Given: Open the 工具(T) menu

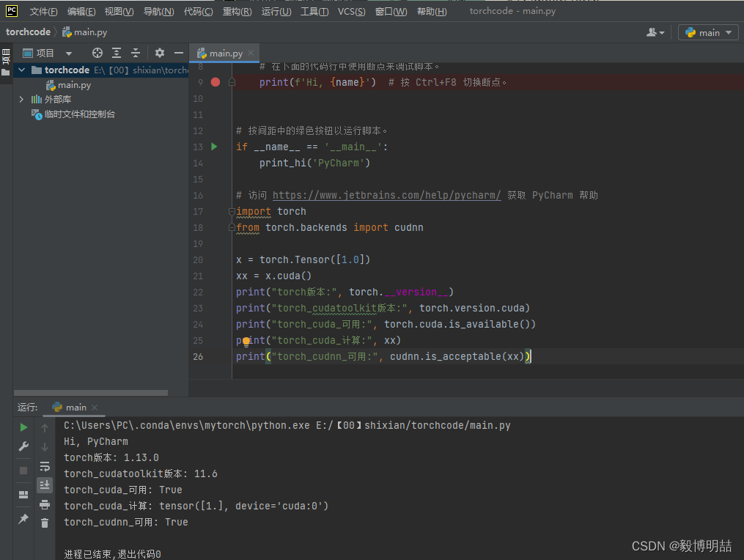Looking at the screenshot, I should (x=314, y=12).
